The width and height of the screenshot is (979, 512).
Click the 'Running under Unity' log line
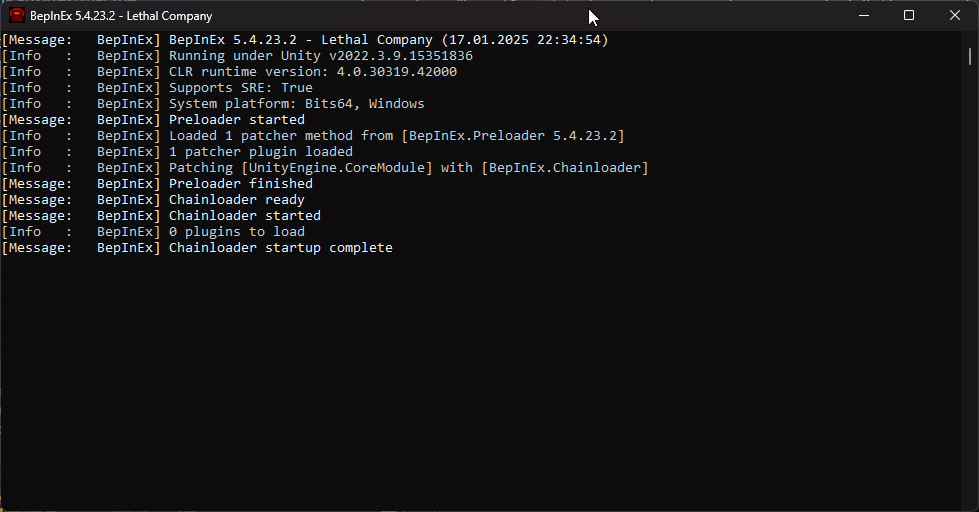click(x=320, y=56)
